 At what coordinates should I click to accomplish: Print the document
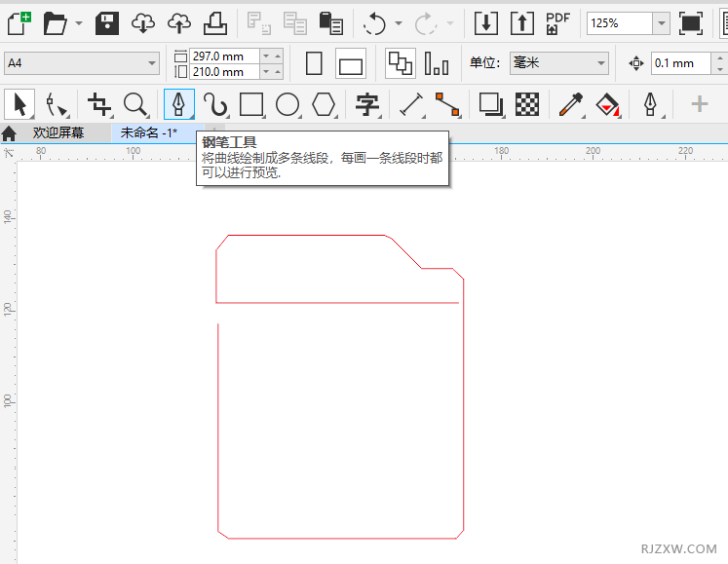pos(215,23)
